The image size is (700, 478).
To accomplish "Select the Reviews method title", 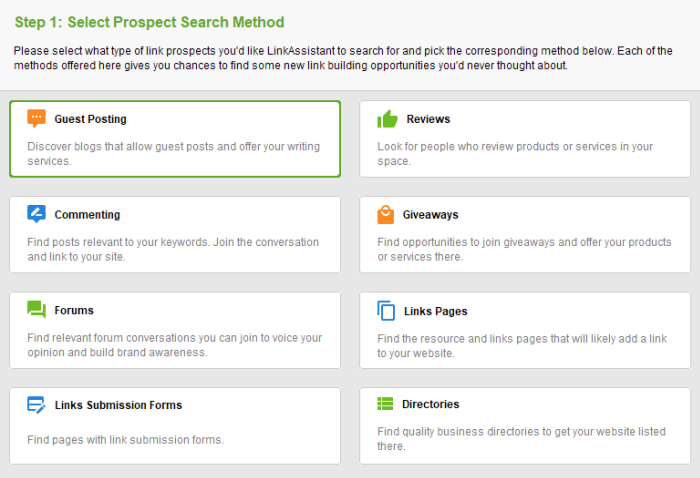I will click(x=428, y=119).
